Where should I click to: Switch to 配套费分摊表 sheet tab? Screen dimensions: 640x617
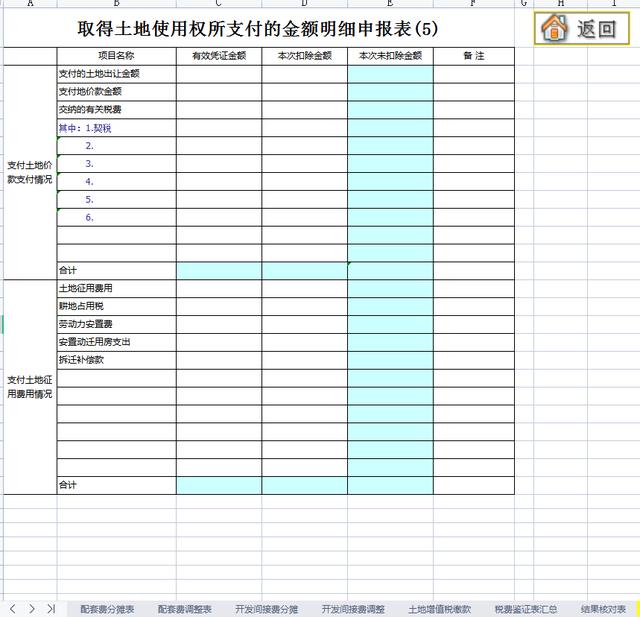coord(107,609)
